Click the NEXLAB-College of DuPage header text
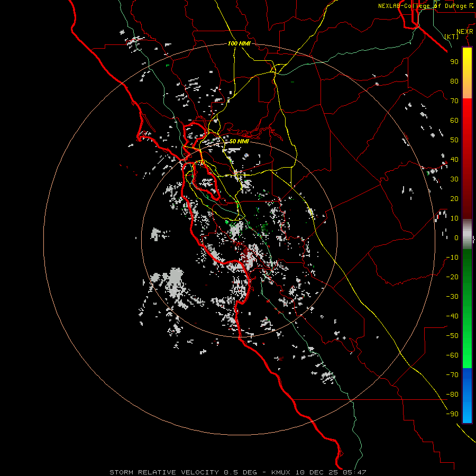The image size is (476, 476). (425, 6)
